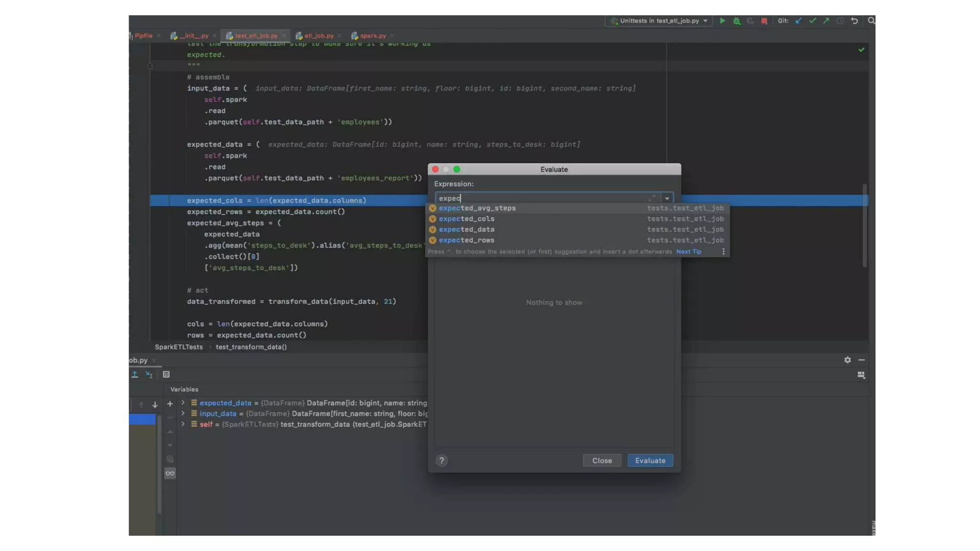
Task: Collapse the docstring fold marker in gutter
Action: 150,66
